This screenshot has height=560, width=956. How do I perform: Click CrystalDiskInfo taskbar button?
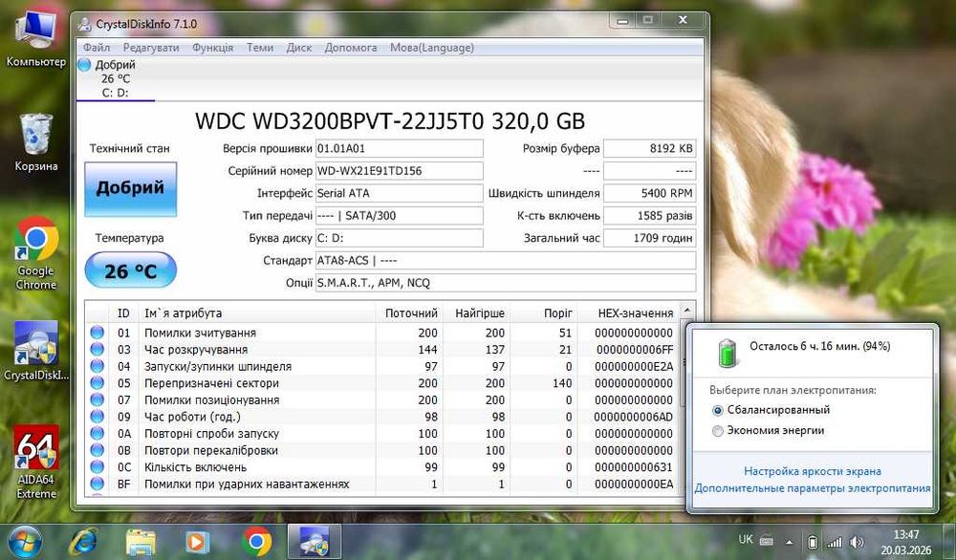click(315, 542)
